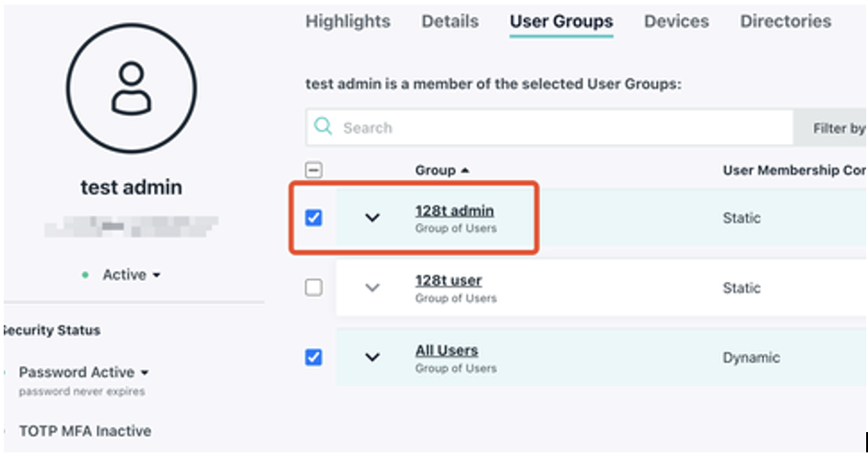868x457 pixels.
Task: Open the Directories tab
Action: (x=785, y=21)
